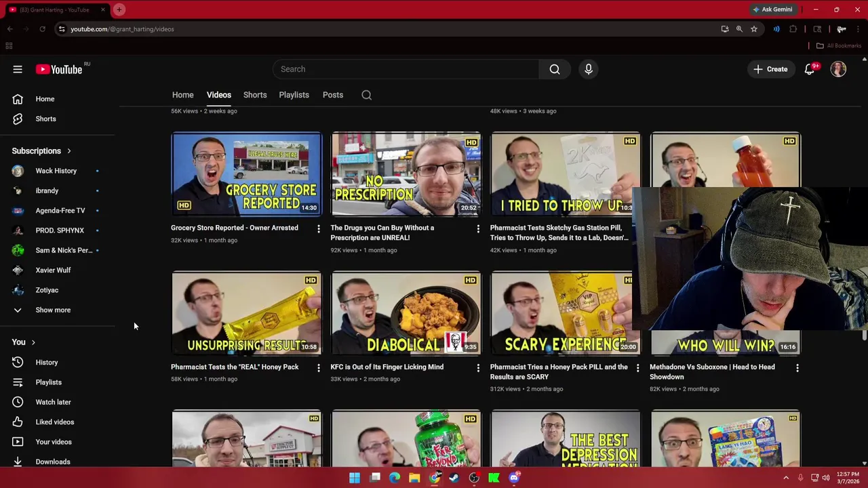Search within channel using magnifier icon
Image resolution: width=868 pixels, height=488 pixels.
point(366,95)
